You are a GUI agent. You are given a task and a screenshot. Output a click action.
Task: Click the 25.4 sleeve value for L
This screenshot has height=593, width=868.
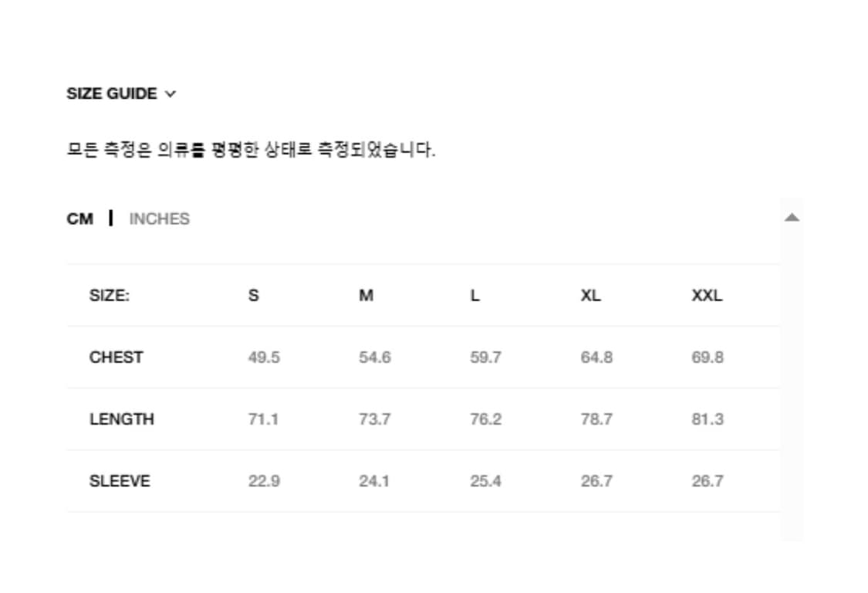pos(485,481)
